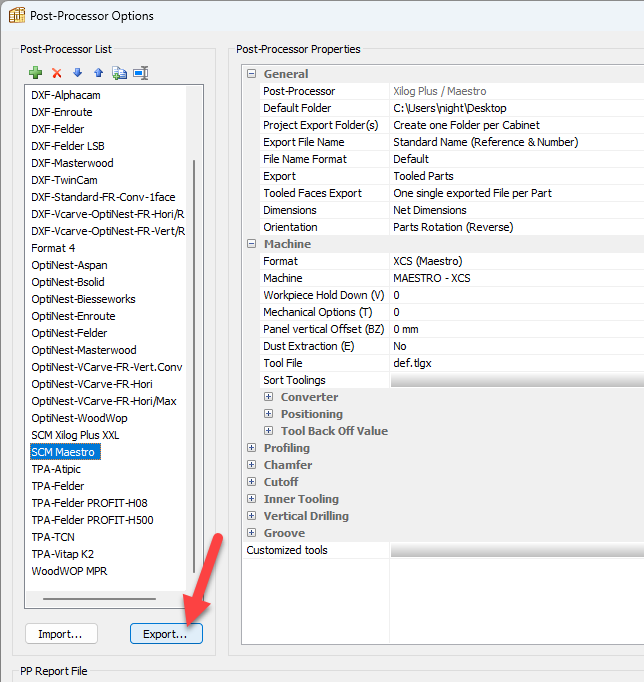
Task: Add a new post-processor with green plus
Action: (36, 73)
